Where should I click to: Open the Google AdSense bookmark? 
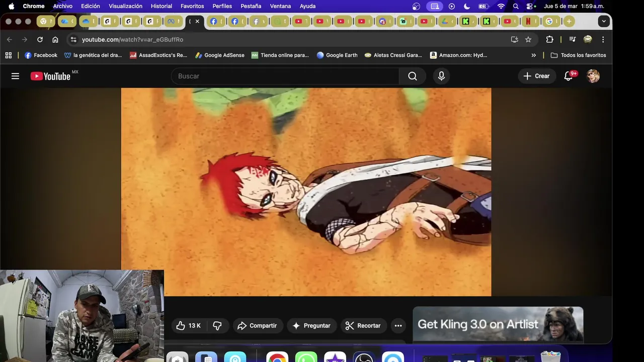pyautogui.click(x=219, y=55)
